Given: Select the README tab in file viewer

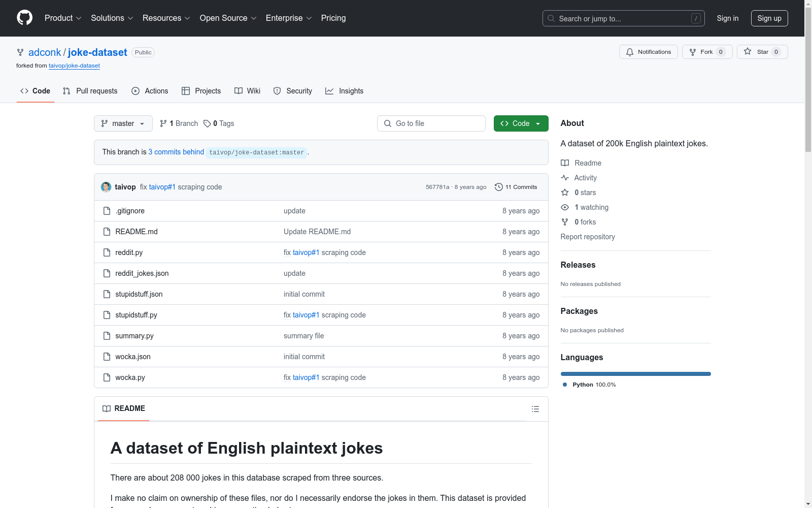Looking at the screenshot, I should tap(124, 408).
